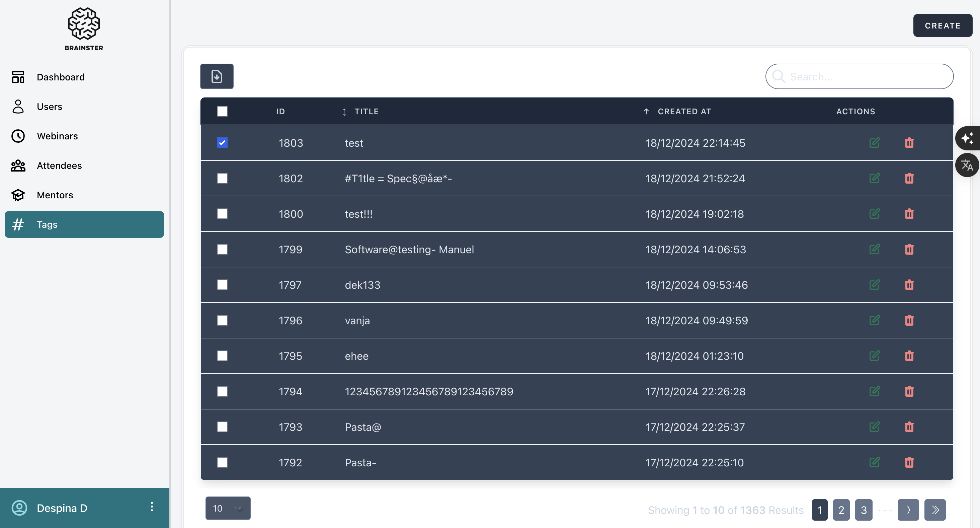Go to Mentors in sidebar
Image resolution: width=980 pixels, height=528 pixels.
click(x=55, y=195)
